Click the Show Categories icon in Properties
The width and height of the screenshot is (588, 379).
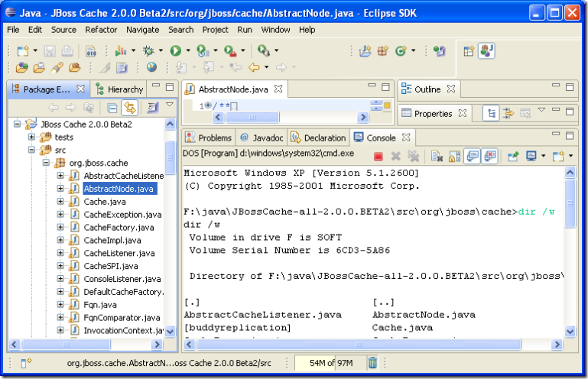(x=491, y=113)
